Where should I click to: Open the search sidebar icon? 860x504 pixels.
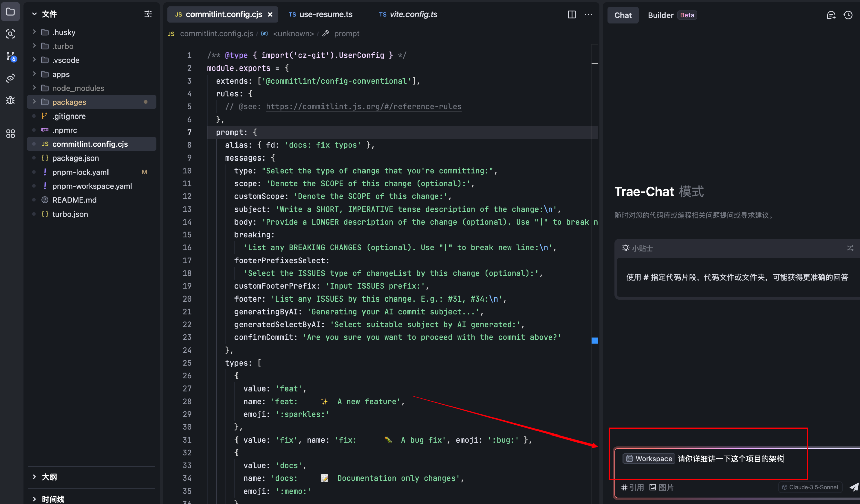[10, 34]
